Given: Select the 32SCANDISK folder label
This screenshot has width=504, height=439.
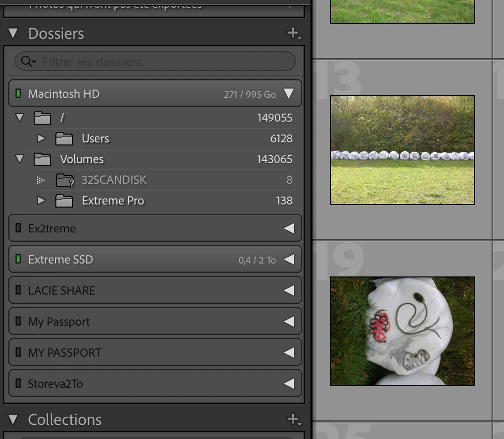Looking at the screenshot, I should tap(114, 180).
